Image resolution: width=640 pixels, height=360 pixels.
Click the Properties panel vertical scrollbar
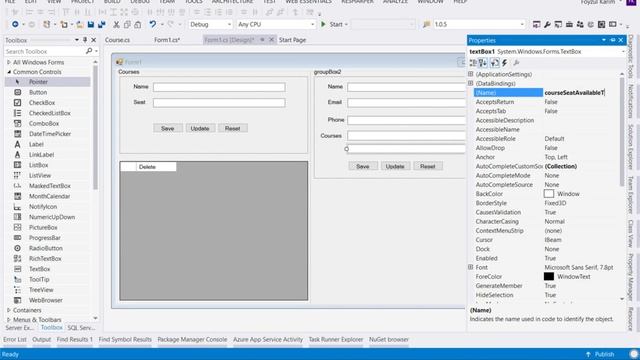tap(622, 131)
